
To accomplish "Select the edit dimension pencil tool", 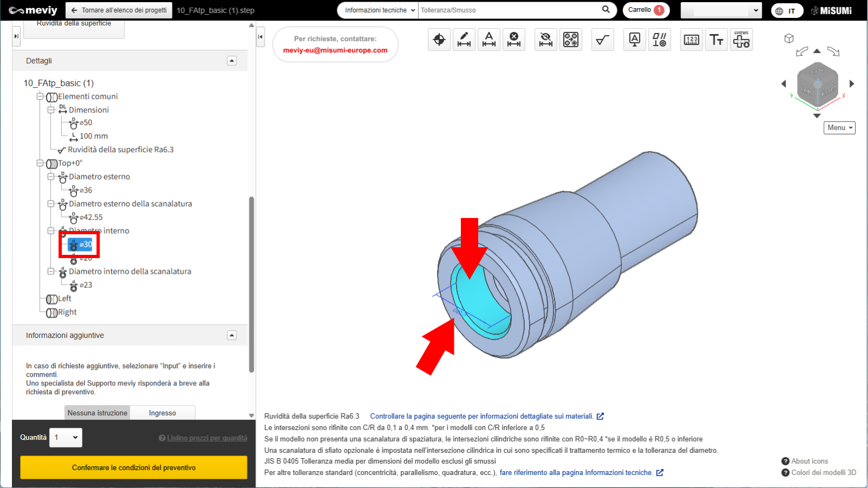I will pyautogui.click(x=464, y=40).
